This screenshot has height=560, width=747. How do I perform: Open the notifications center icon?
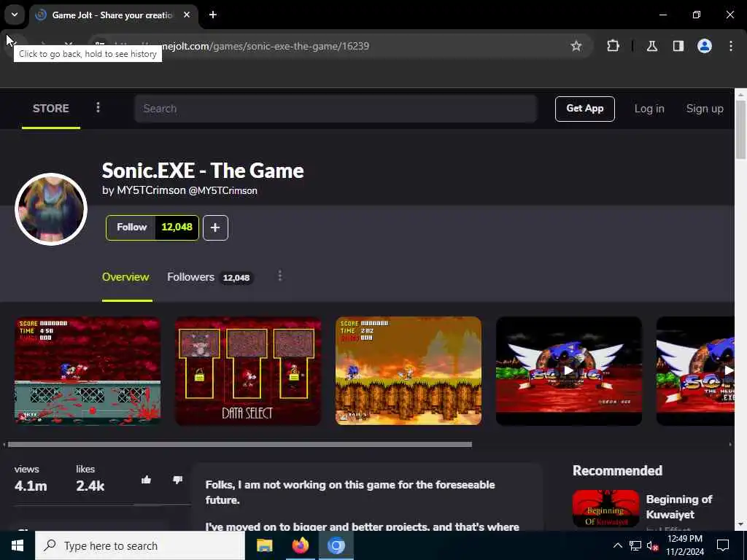pos(723,545)
